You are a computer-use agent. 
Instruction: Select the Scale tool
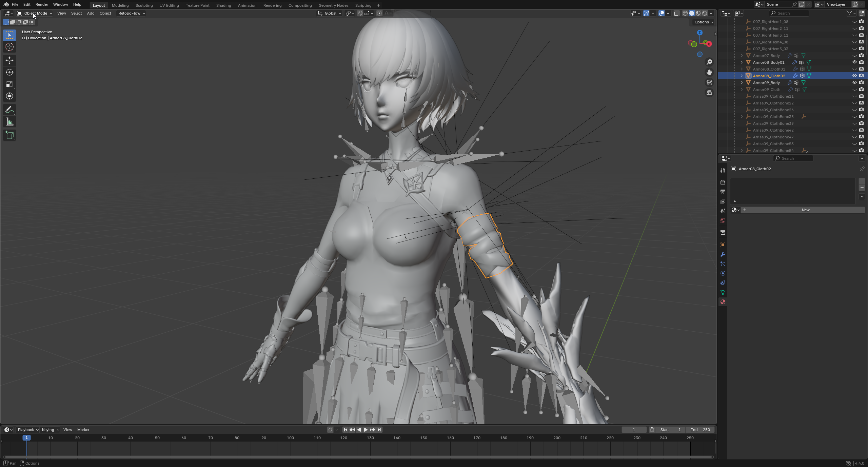(x=9, y=84)
